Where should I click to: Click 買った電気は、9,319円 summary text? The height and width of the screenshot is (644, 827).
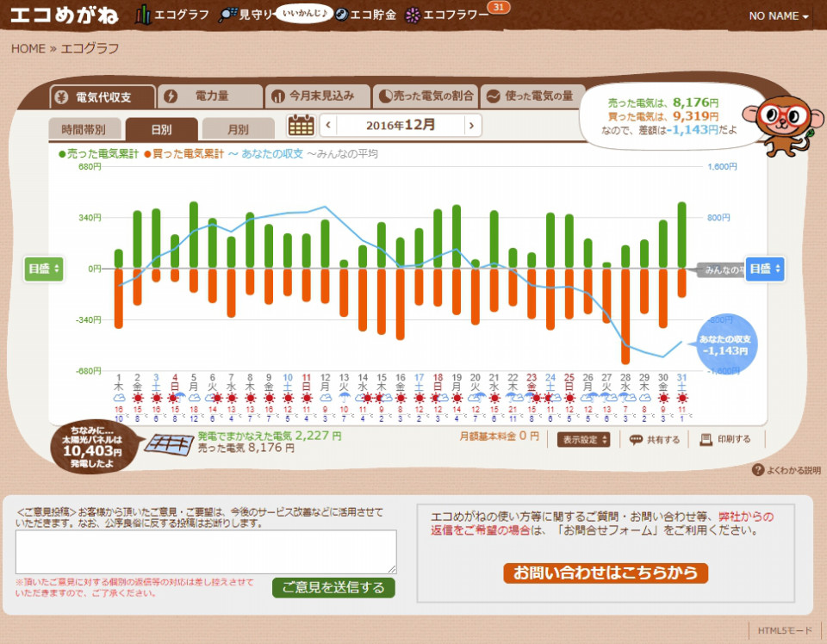(x=663, y=116)
